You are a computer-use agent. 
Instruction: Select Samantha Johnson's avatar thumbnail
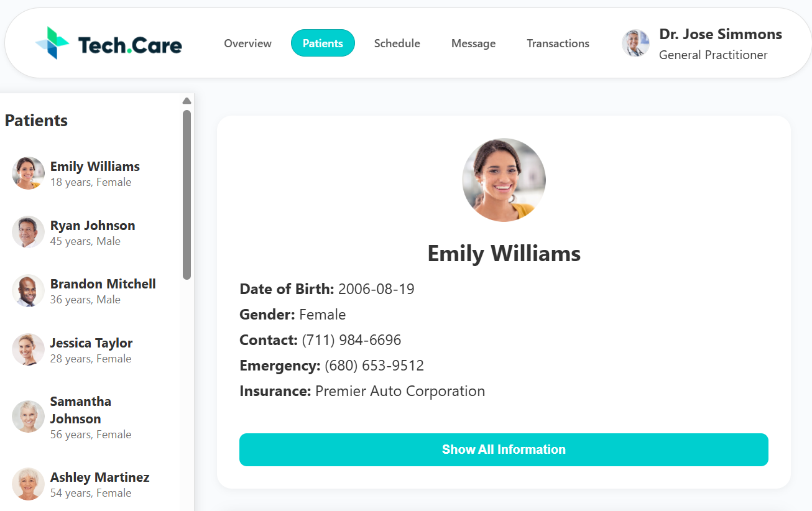pyautogui.click(x=28, y=417)
